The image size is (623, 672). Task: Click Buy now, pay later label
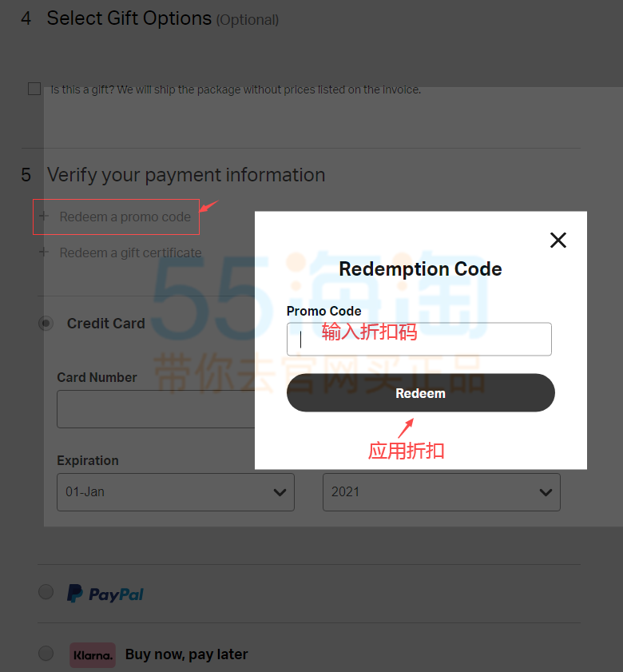(186, 654)
